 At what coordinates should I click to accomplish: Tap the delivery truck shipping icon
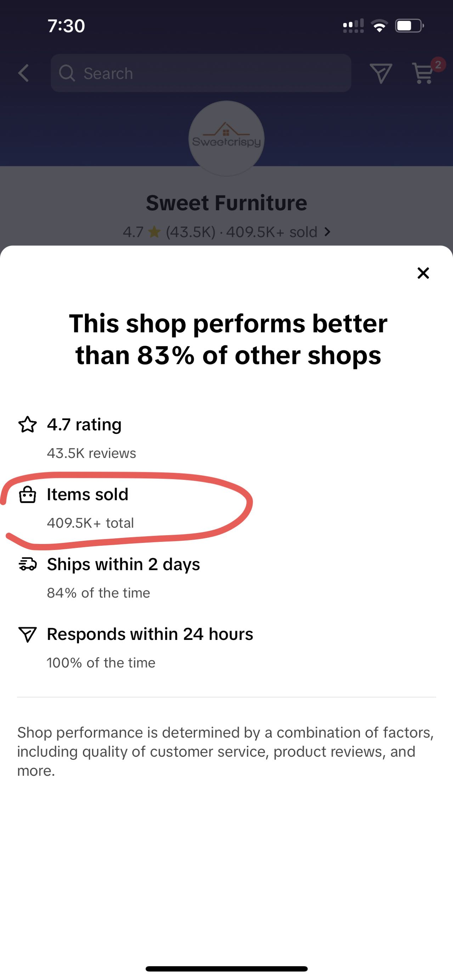[27, 564]
